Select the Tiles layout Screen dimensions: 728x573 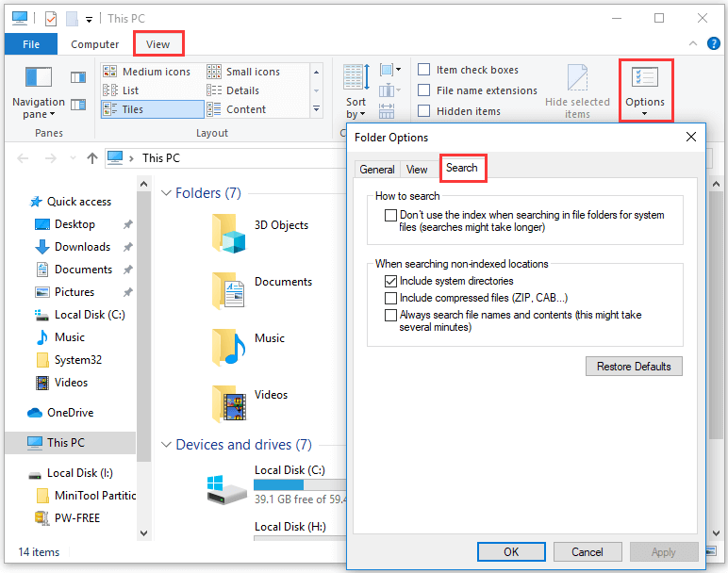pyautogui.click(x=152, y=109)
